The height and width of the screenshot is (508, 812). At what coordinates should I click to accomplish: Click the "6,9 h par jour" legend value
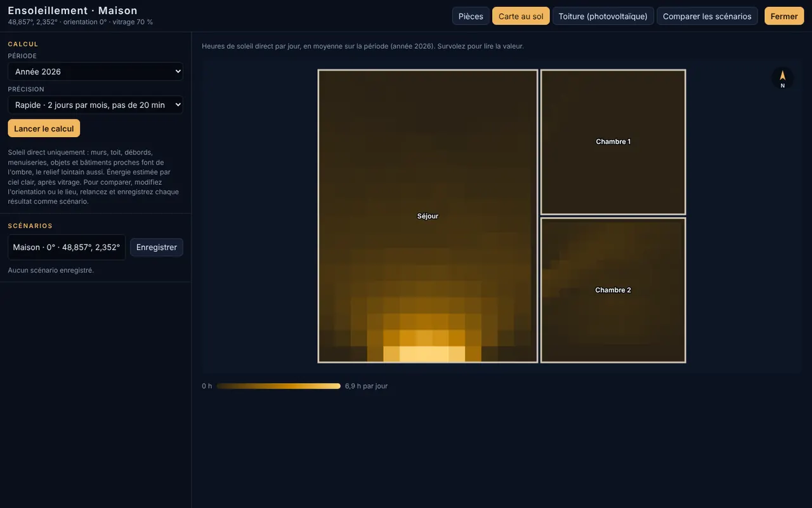pos(366,386)
